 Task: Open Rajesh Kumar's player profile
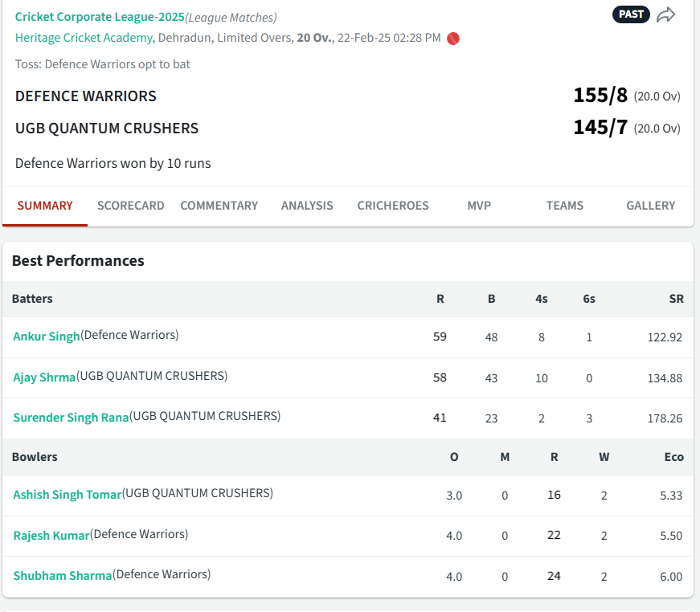pyautogui.click(x=51, y=535)
